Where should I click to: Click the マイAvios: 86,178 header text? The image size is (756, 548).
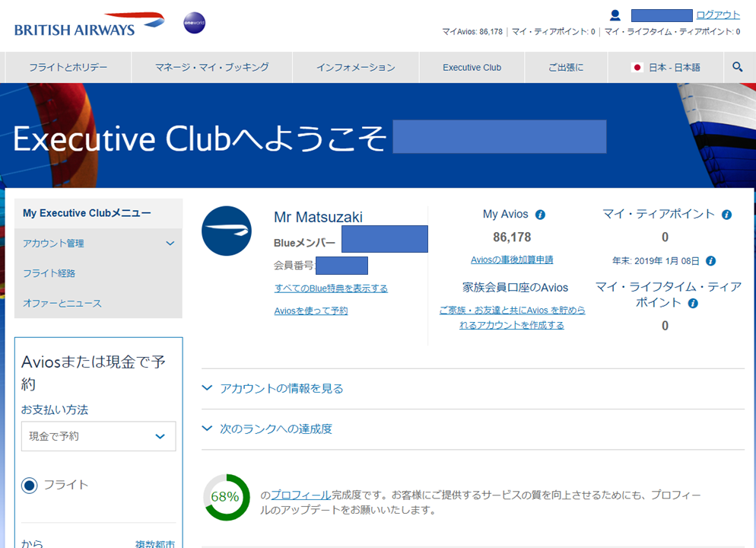pyautogui.click(x=472, y=32)
